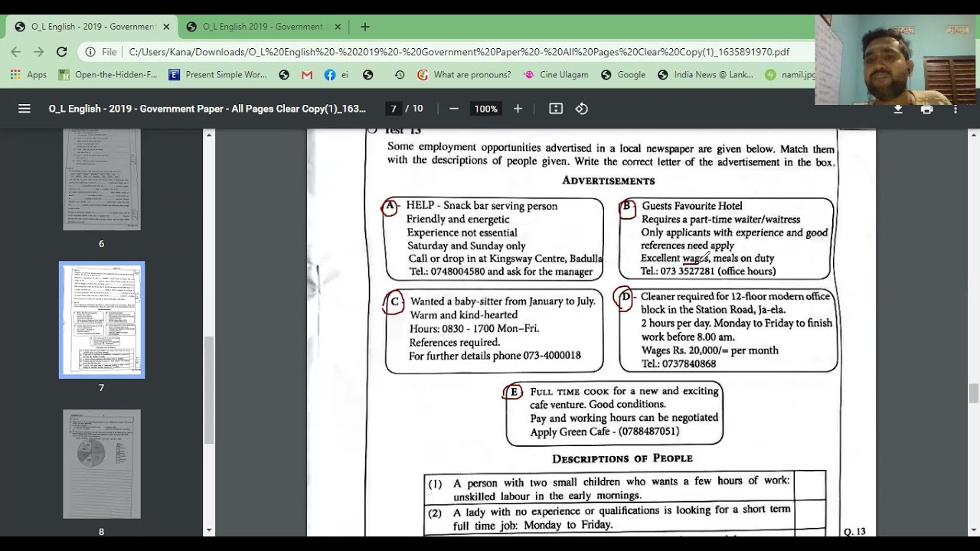Select page 7 thumbnail
This screenshot has height=551, width=980.
pos(102,320)
